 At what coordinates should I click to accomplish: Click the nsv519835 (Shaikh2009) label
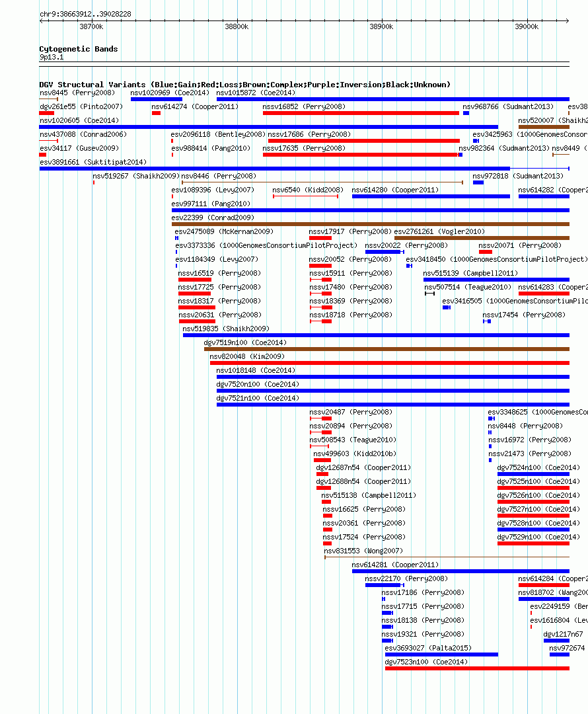[x=226, y=329]
